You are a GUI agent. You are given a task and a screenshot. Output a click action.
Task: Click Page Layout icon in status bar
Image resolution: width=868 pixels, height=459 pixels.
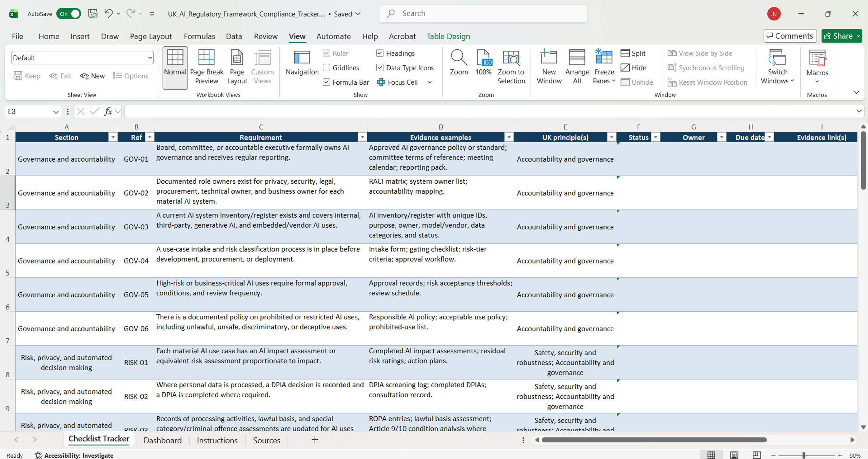(734, 455)
